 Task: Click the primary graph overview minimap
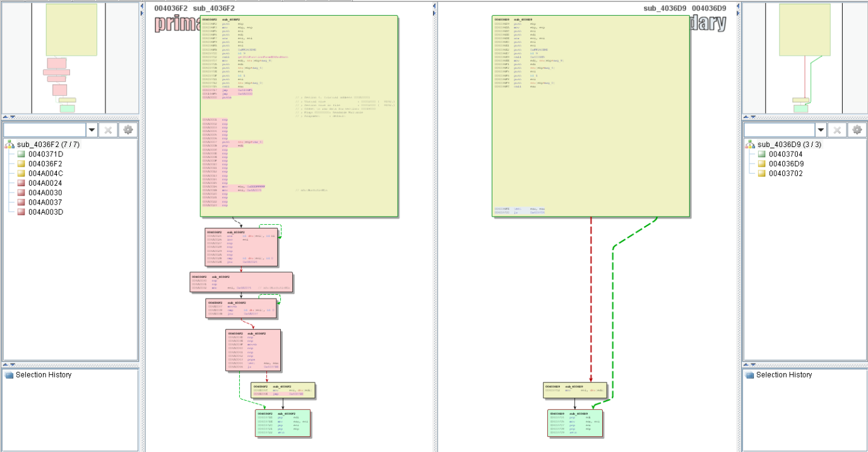tap(69, 58)
